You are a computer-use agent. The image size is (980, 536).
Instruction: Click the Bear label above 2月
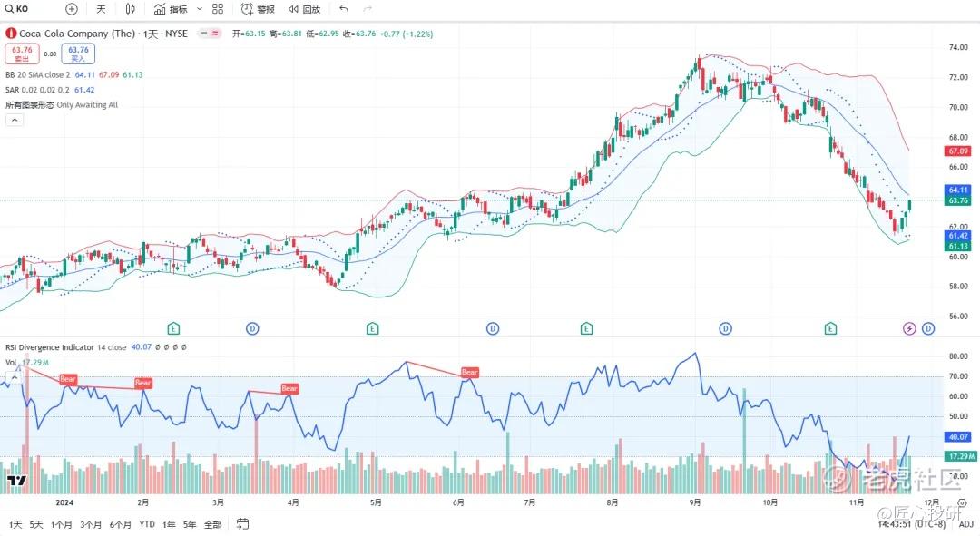click(143, 383)
